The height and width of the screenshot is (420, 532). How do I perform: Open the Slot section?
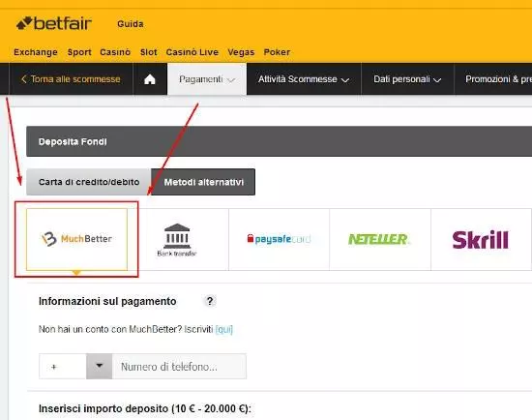click(149, 52)
